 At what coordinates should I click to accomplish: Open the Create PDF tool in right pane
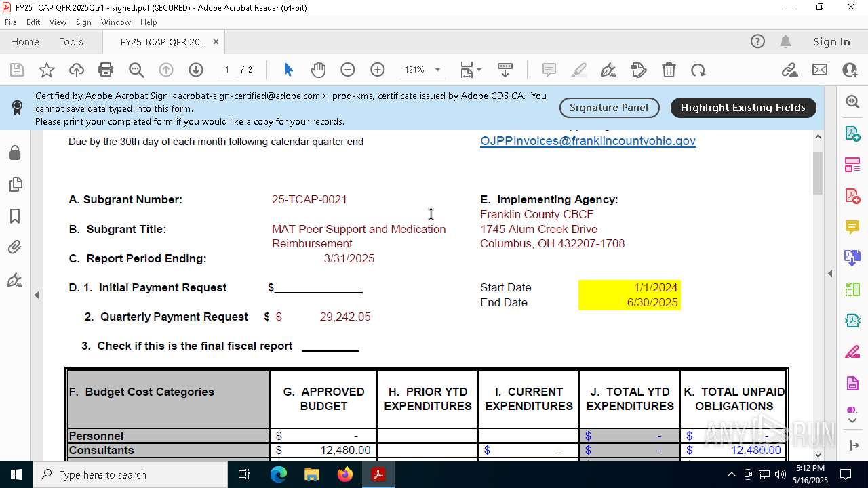coord(852,196)
